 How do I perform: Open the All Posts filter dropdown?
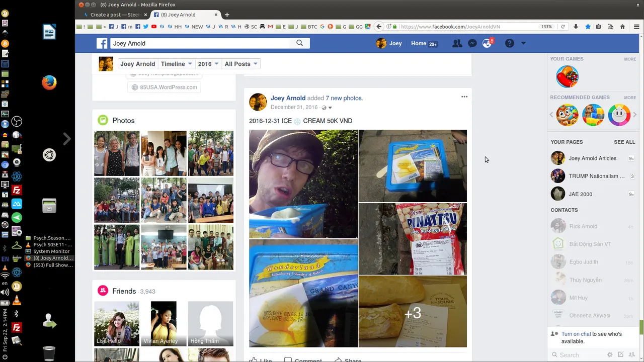pyautogui.click(x=241, y=64)
